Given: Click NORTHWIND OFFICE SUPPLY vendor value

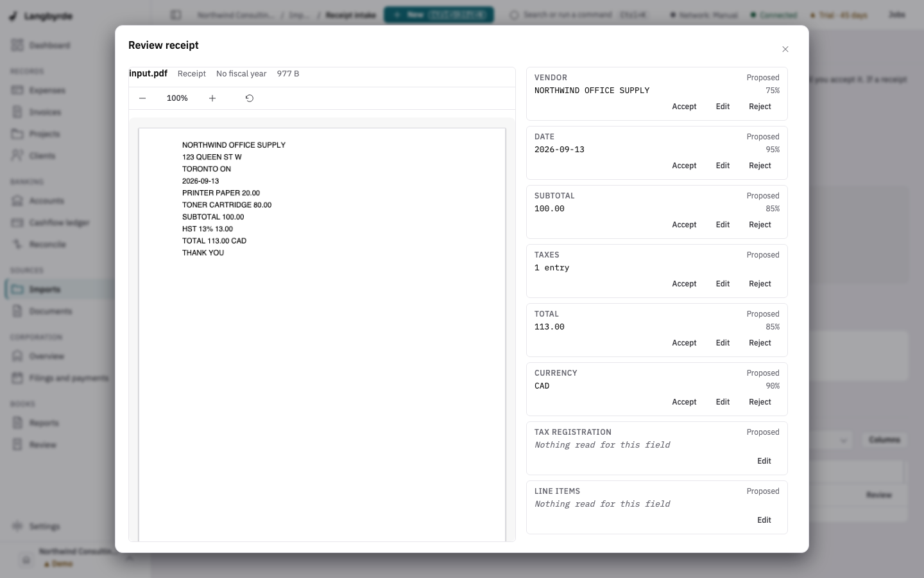Looking at the screenshot, I should 592,91.
